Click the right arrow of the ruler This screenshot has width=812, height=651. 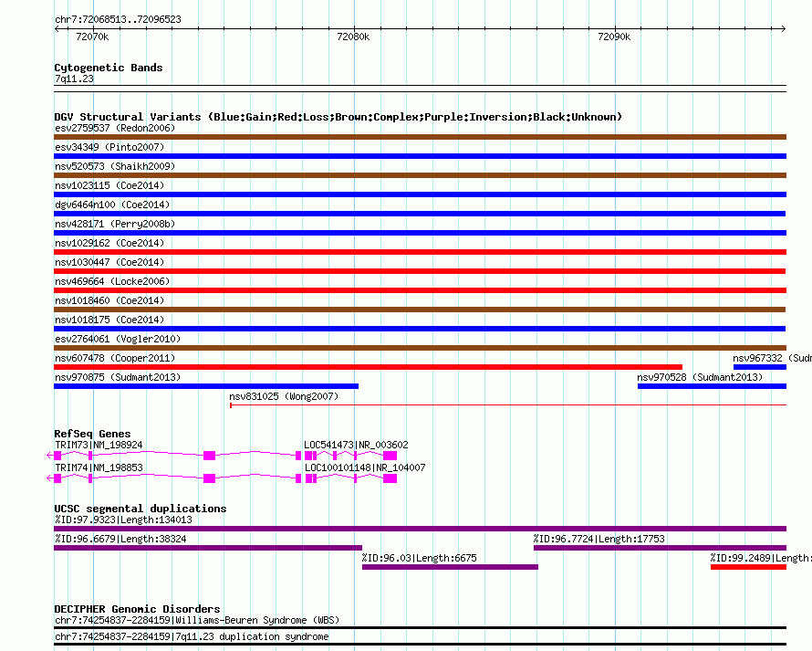(784, 29)
